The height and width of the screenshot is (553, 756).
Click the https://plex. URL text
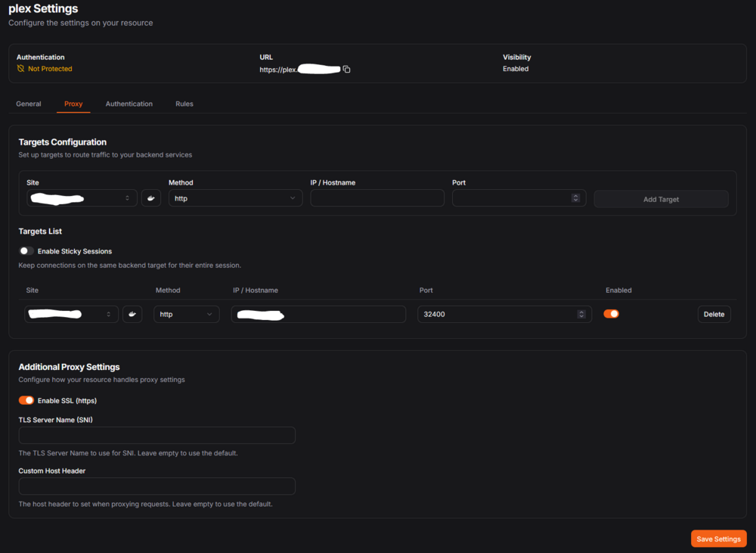point(279,70)
